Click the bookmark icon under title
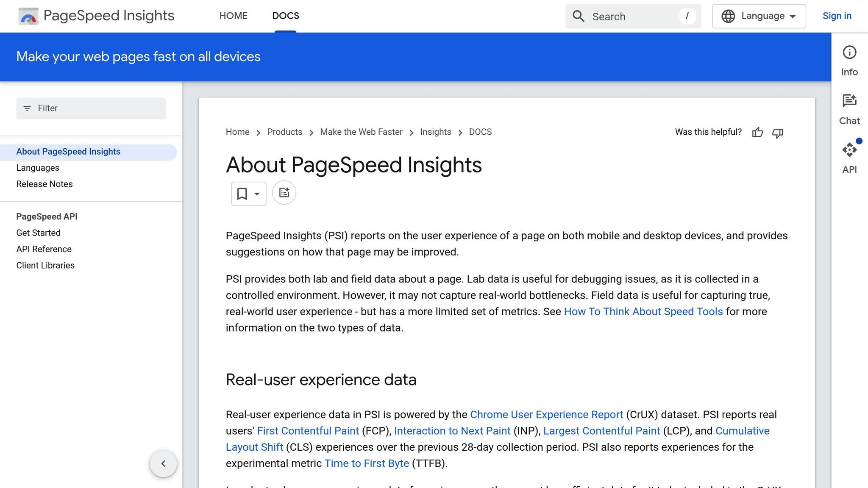This screenshot has height=488, width=868. [242, 194]
